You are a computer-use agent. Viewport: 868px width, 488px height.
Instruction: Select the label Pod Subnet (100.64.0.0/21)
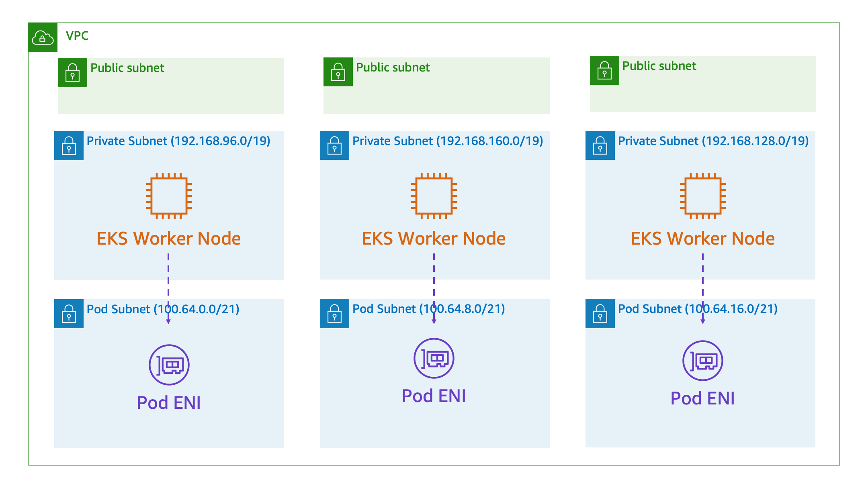pos(163,309)
